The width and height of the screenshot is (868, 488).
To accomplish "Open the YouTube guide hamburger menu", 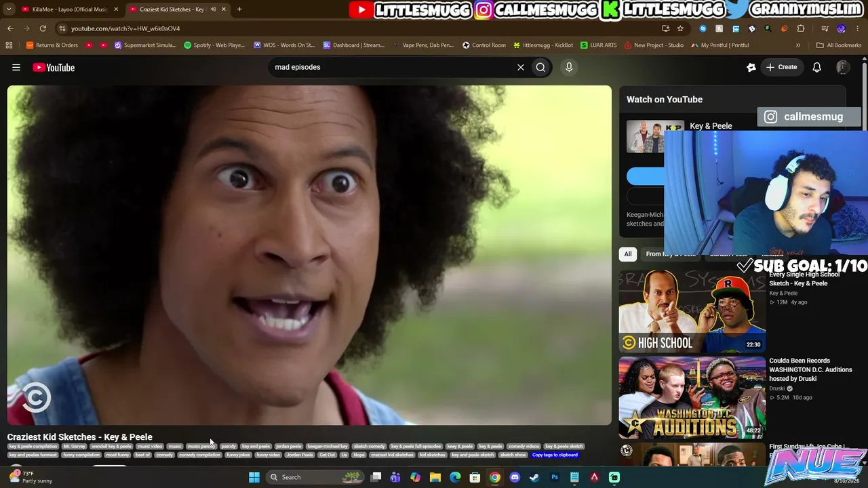I will (x=16, y=67).
